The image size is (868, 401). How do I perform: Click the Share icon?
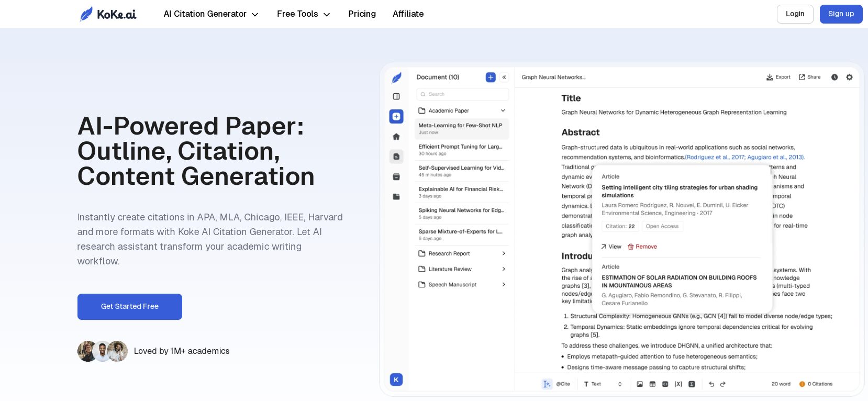pos(802,77)
